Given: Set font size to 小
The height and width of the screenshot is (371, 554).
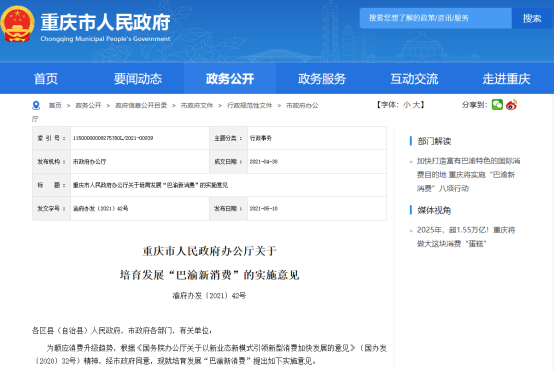Looking at the screenshot, I should tap(406, 105).
